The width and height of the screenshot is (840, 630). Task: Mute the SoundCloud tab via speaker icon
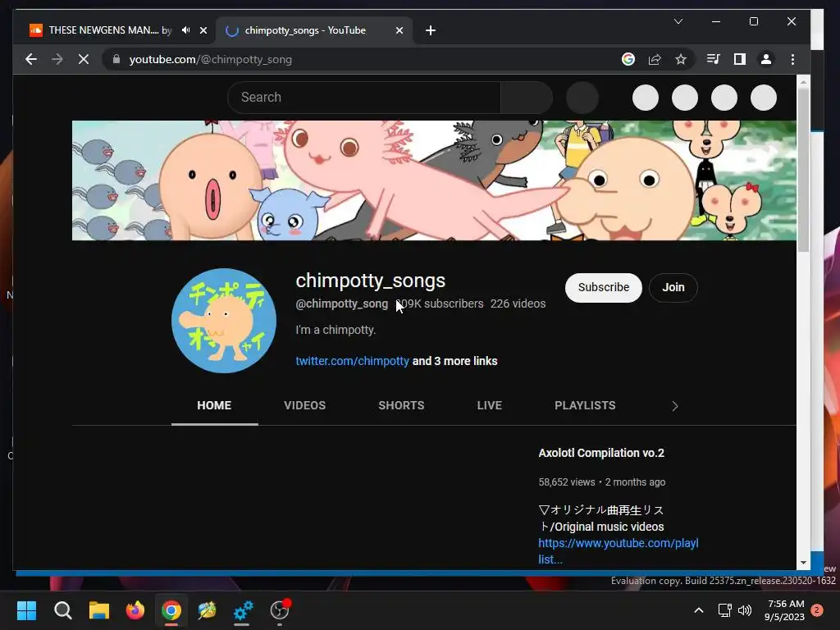[185, 30]
